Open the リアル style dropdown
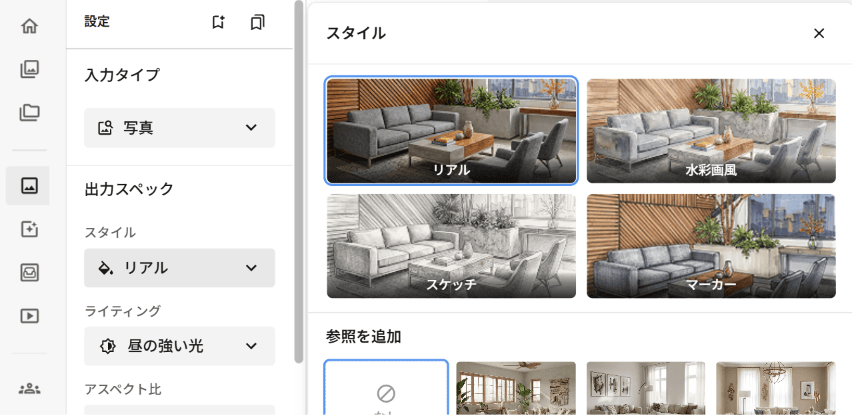This screenshot has height=415, width=852. pyautogui.click(x=179, y=268)
